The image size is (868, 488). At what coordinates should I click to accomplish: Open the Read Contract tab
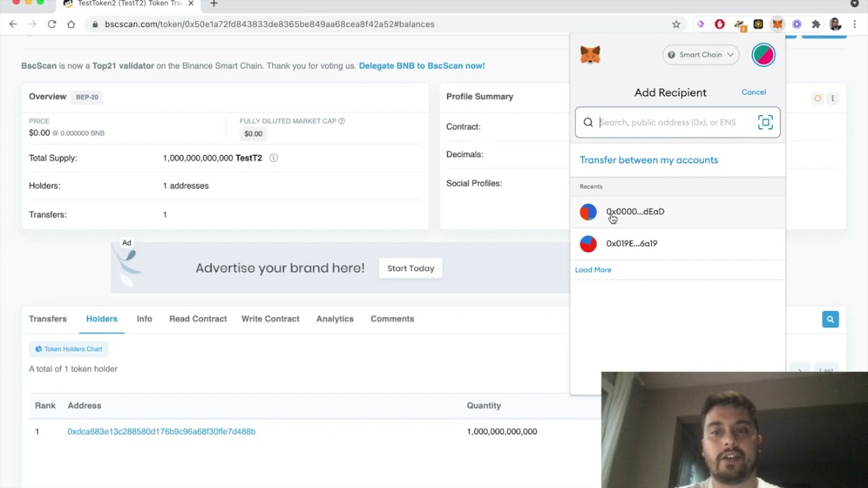(x=198, y=319)
